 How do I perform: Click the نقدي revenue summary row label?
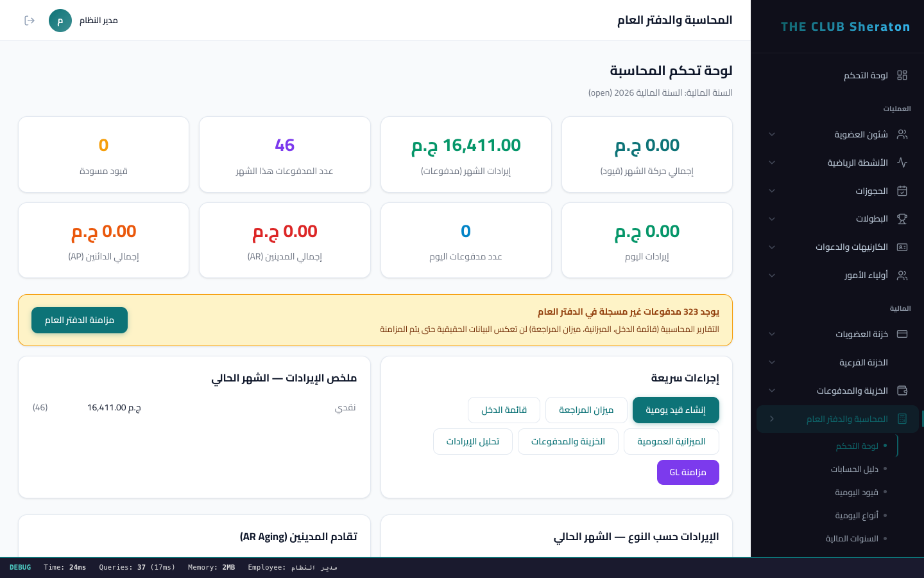coord(345,407)
